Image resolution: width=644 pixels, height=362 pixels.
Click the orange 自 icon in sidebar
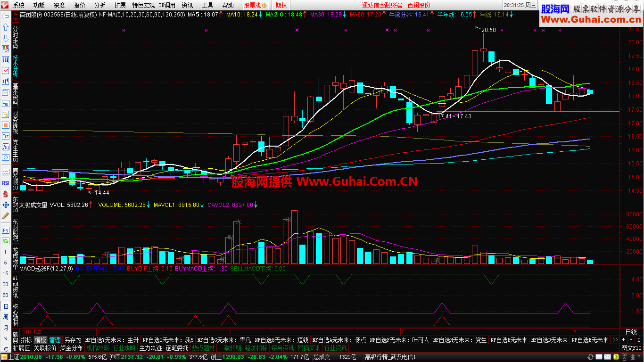coord(5,125)
